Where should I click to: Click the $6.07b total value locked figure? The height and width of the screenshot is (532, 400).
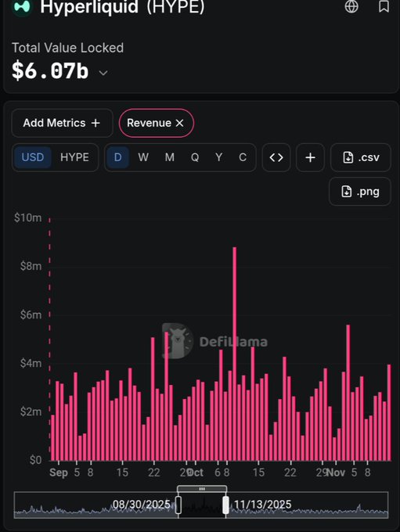click(50, 71)
